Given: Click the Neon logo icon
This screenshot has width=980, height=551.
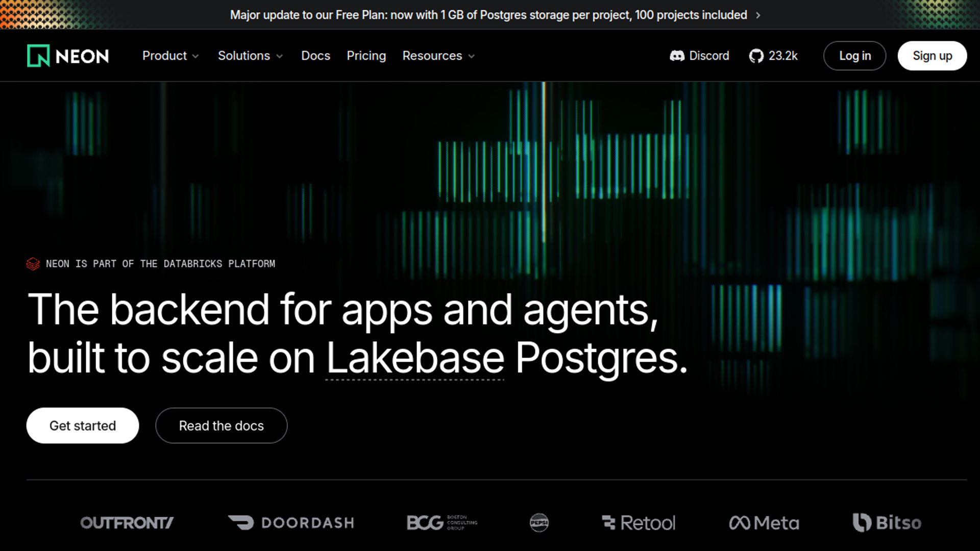Looking at the screenshot, I should [38, 56].
